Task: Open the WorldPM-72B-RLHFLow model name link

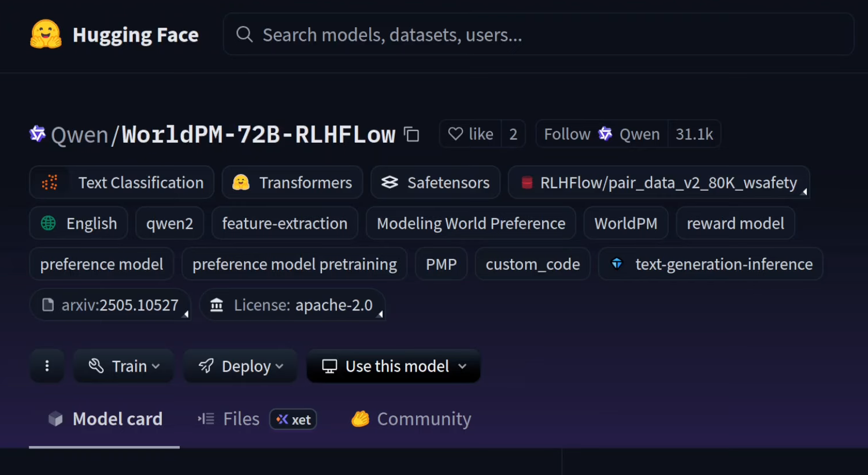Action: point(258,135)
